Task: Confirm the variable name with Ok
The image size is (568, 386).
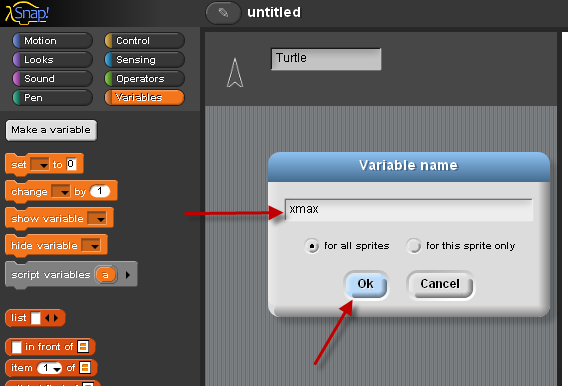Action: pos(366,285)
